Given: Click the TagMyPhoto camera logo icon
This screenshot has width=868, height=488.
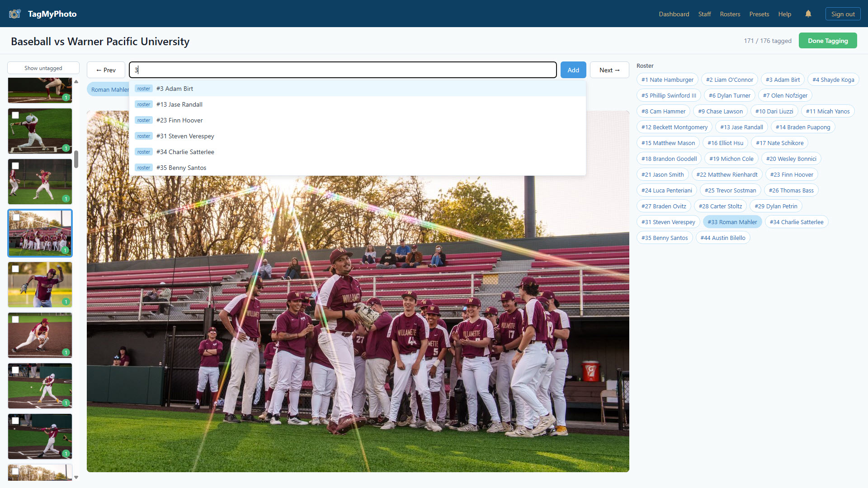Looking at the screenshot, I should [14, 14].
